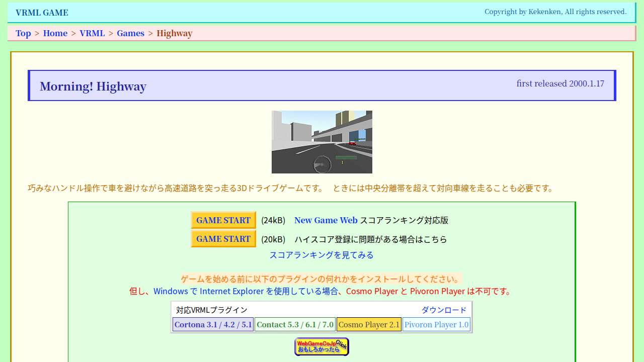Click the Morning! Highway page heading

[93, 86]
